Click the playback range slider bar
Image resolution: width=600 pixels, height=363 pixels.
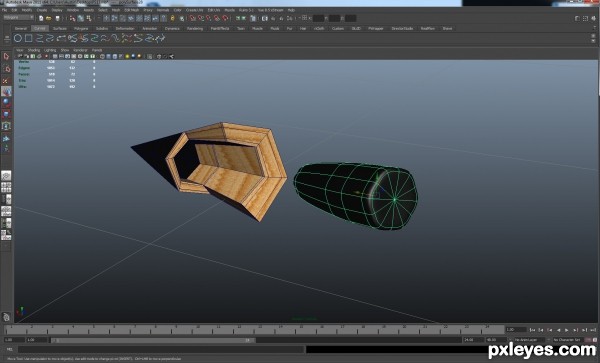153,340
